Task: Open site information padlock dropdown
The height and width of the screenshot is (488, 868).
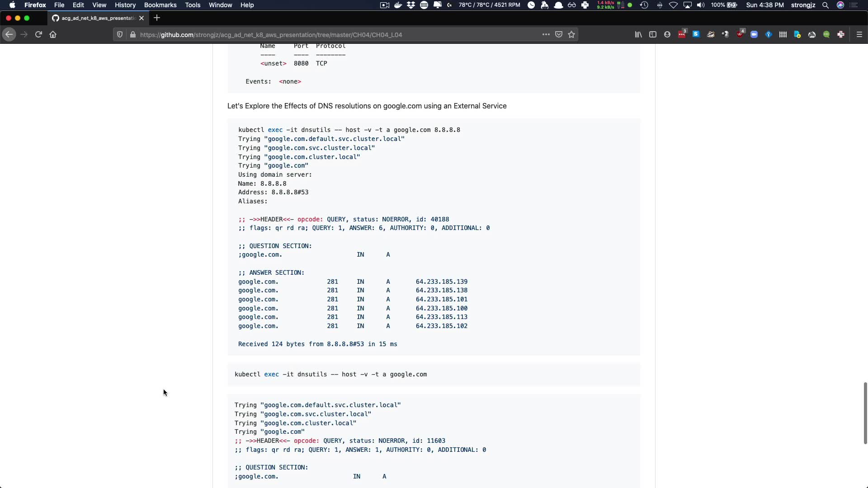Action: click(132, 34)
